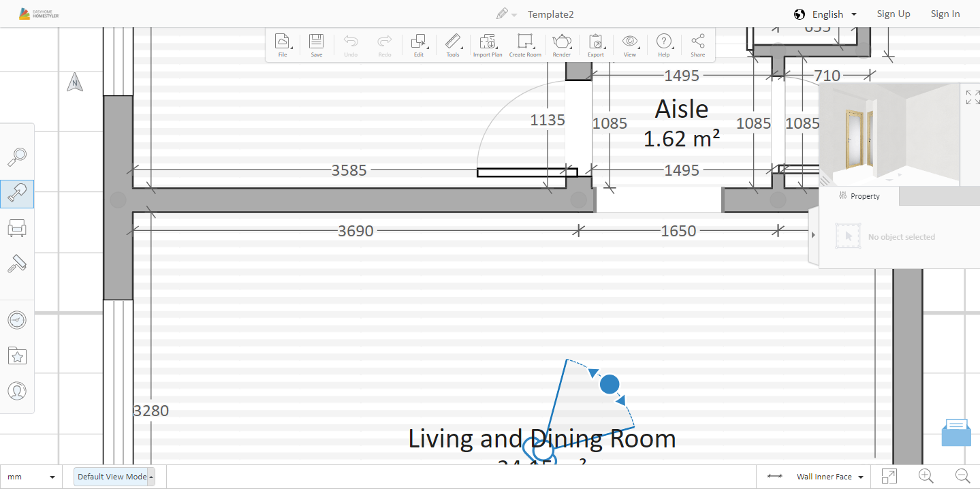Zoom in with the plus magnifier

point(926,477)
